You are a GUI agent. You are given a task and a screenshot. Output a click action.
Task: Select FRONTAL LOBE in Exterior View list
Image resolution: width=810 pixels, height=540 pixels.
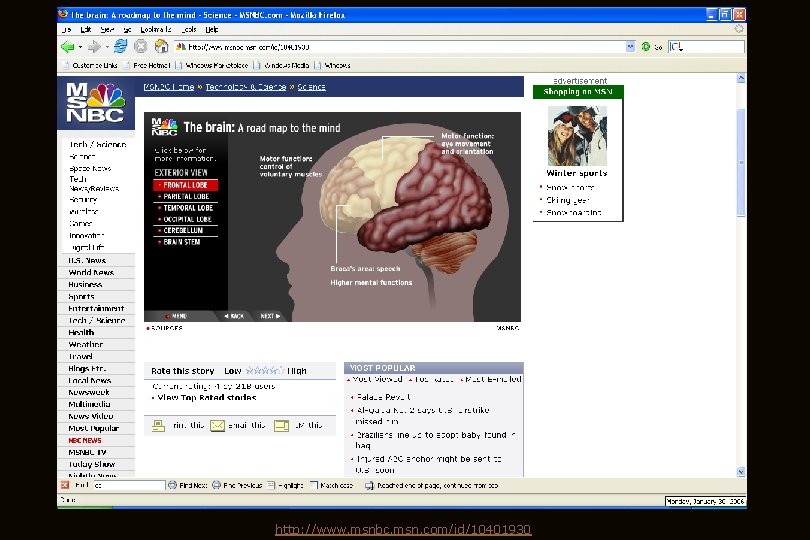click(185, 185)
